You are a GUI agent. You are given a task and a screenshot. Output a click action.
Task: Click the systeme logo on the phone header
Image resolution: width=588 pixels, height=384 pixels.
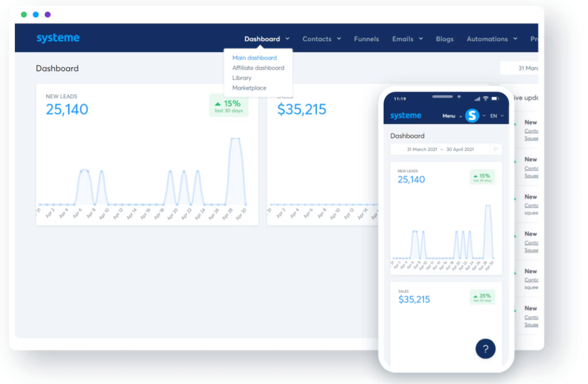point(405,115)
